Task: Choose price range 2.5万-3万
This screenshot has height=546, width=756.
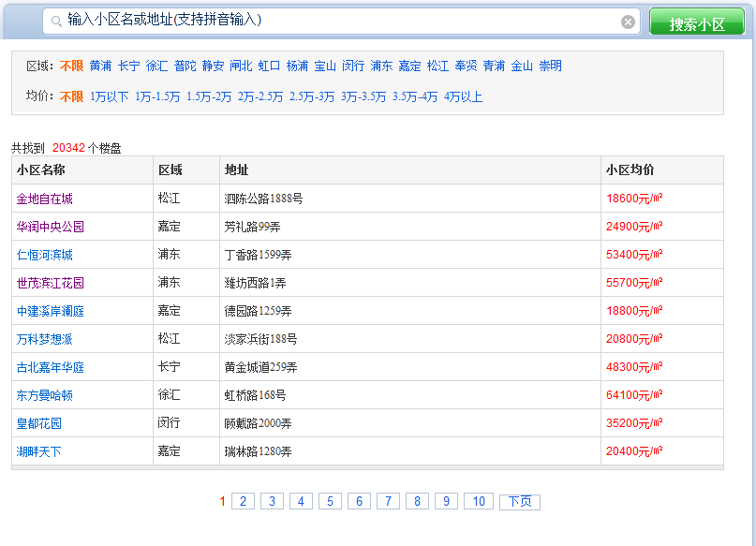Action: click(x=312, y=96)
